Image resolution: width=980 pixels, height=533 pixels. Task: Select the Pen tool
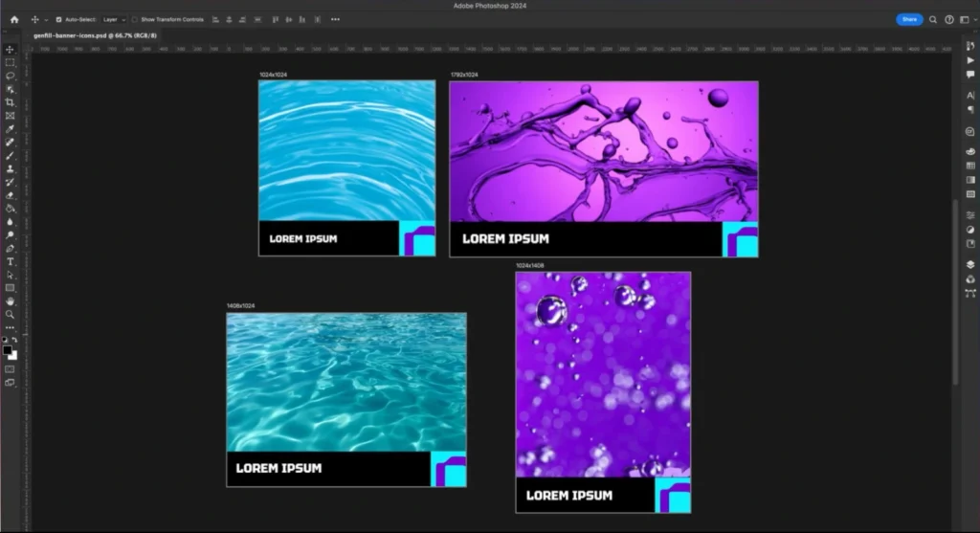point(10,248)
